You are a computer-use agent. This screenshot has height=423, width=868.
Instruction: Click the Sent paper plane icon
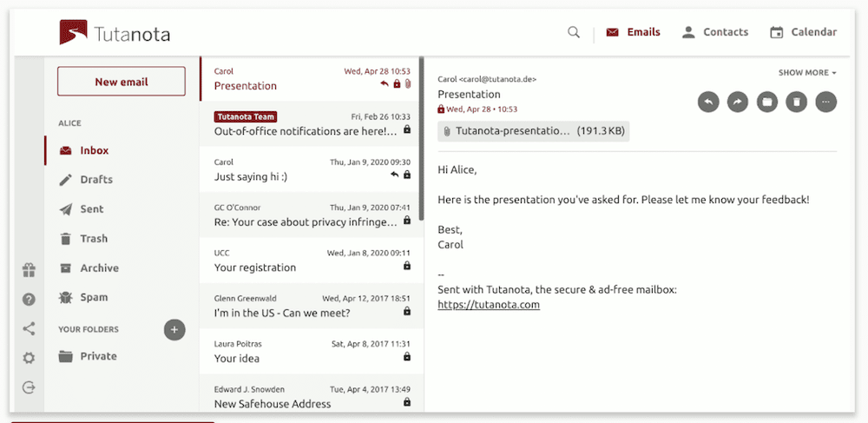coord(66,209)
